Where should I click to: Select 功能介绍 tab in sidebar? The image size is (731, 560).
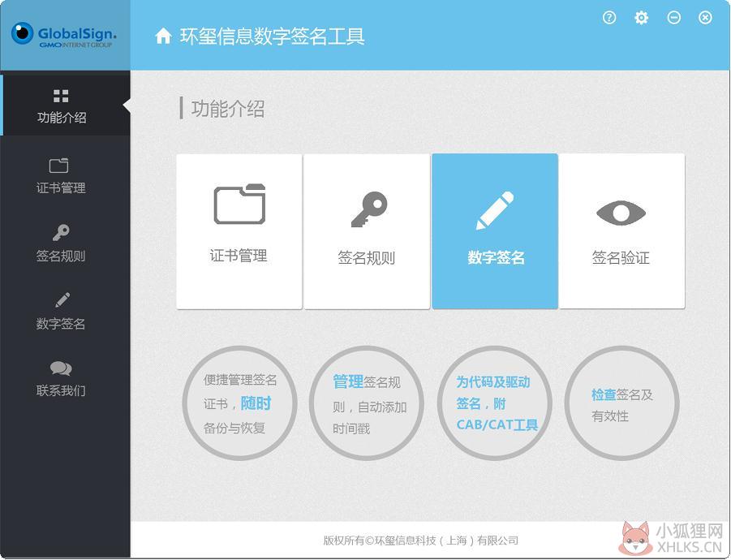click(x=65, y=106)
